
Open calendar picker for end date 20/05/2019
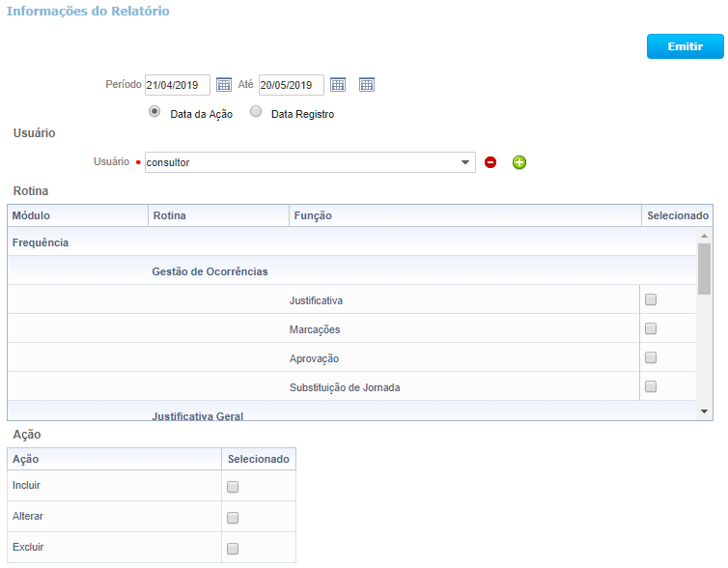[x=338, y=85]
